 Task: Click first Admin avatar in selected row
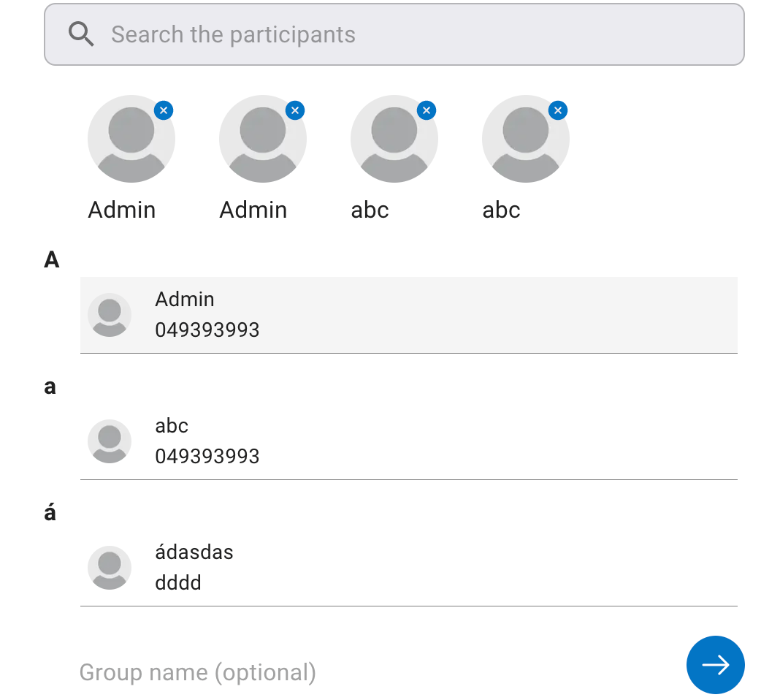pos(131,139)
